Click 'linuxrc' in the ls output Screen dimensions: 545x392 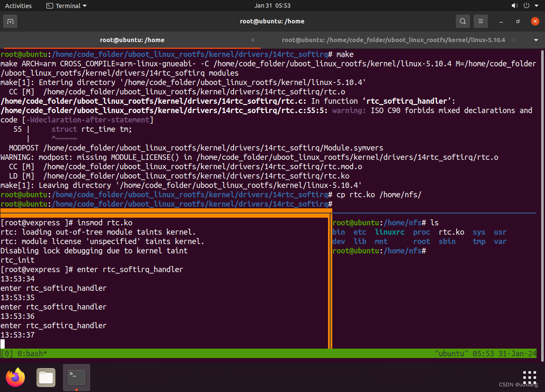(x=390, y=232)
